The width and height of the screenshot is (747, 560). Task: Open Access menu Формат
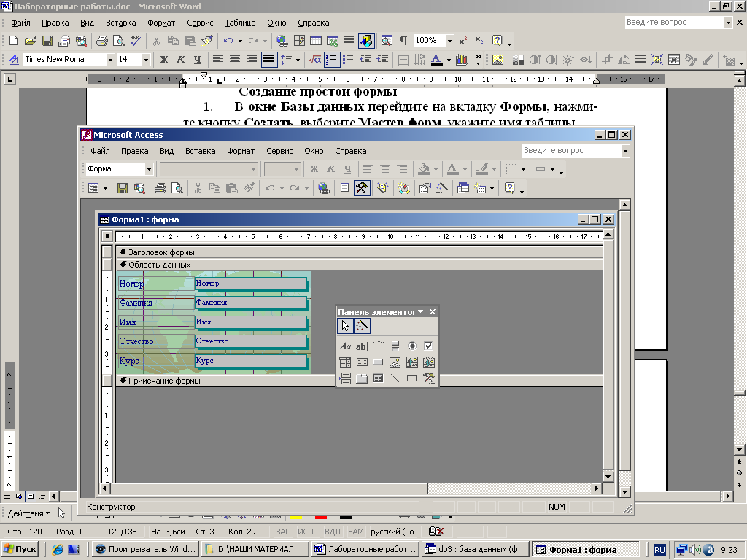pyautogui.click(x=241, y=151)
